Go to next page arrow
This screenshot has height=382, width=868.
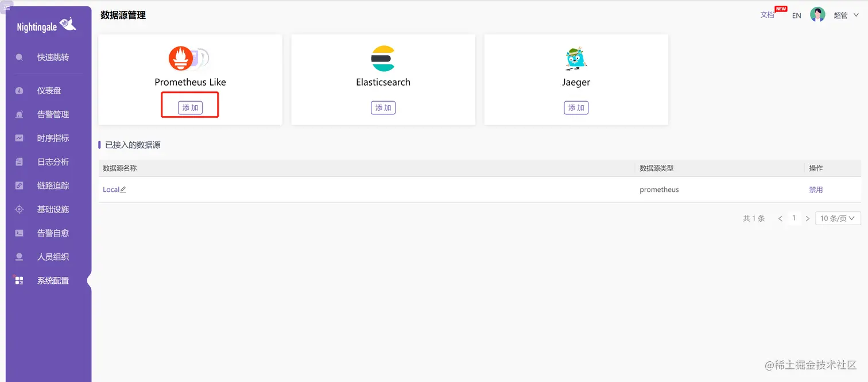coord(808,219)
